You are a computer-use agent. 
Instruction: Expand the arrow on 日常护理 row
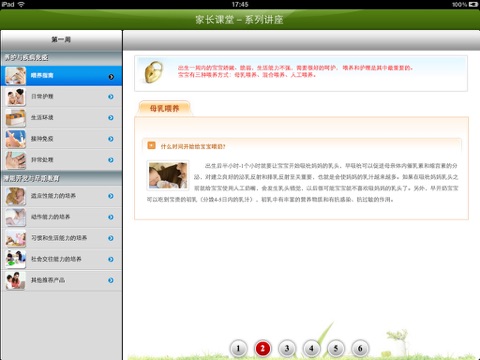click(111, 97)
